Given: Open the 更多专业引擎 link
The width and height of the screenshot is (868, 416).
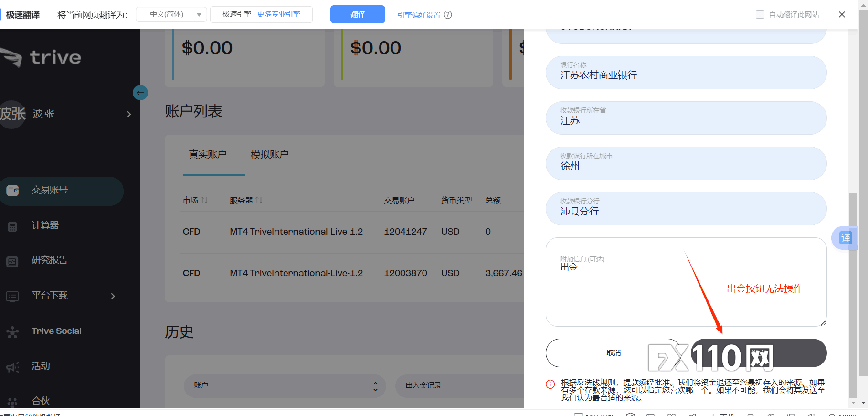Looking at the screenshot, I should point(279,14).
